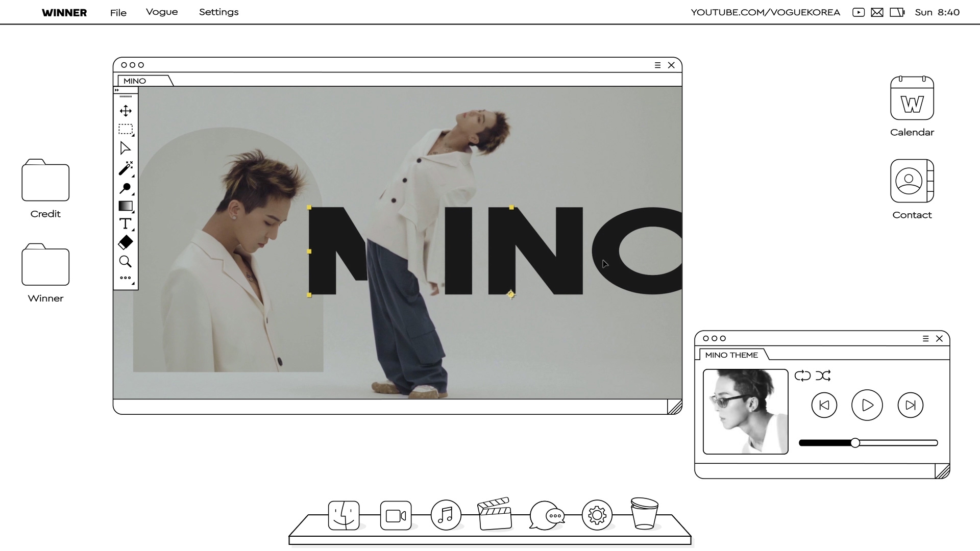Image resolution: width=980 pixels, height=551 pixels.
Task: Select the Move tool in the toolbar
Action: (126, 111)
